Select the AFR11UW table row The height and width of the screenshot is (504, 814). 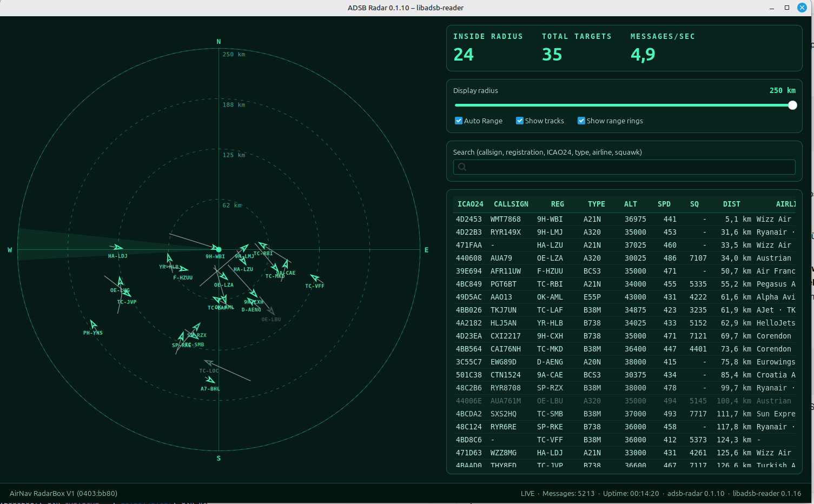(x=624, y=271)
